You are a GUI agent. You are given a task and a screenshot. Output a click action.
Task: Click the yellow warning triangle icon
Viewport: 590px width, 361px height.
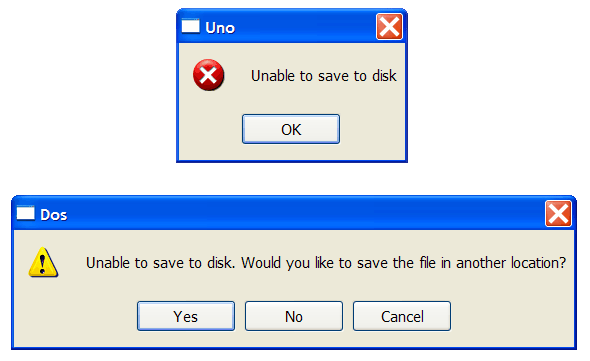[x=43, y=262]
